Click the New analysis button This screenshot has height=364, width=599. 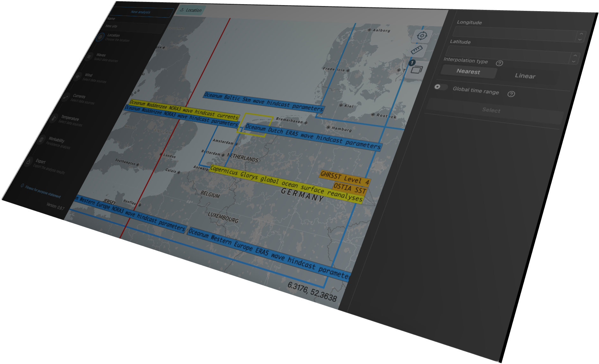click(141, 12)
